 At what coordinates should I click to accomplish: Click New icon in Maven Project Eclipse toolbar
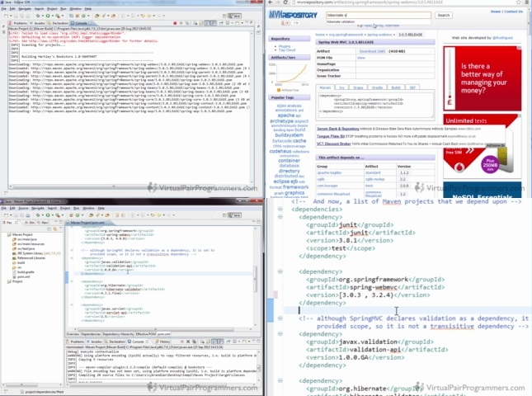pos(6,215)
